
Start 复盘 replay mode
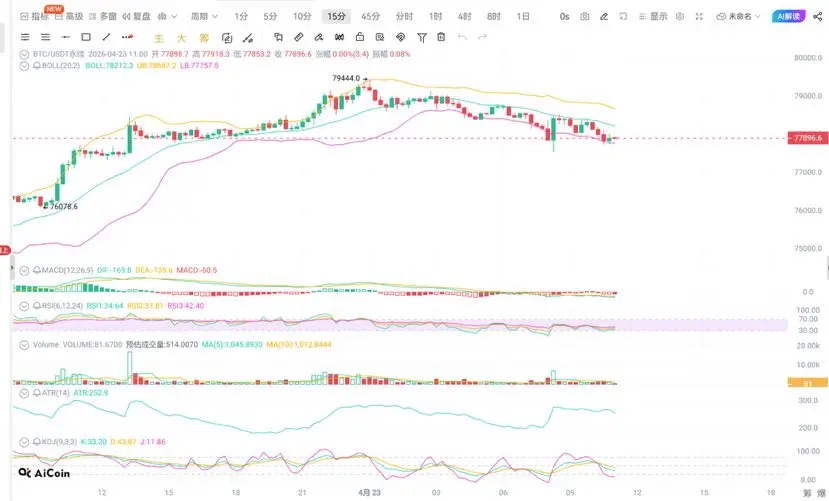click(136, 16)
